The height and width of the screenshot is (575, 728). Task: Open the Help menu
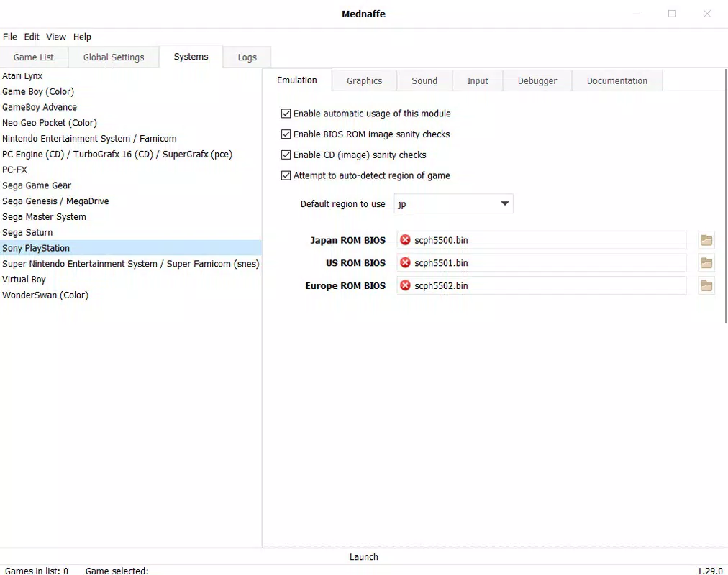tap(82, 37)
